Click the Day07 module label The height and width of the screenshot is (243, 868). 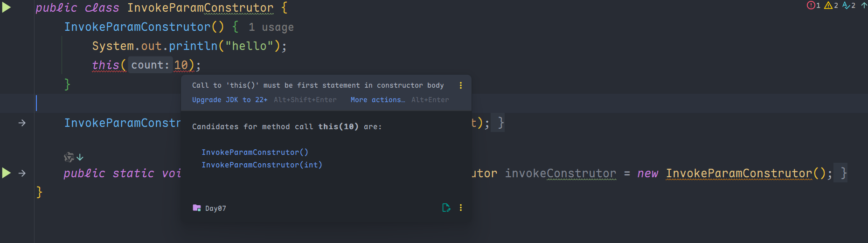coord(215,208)
